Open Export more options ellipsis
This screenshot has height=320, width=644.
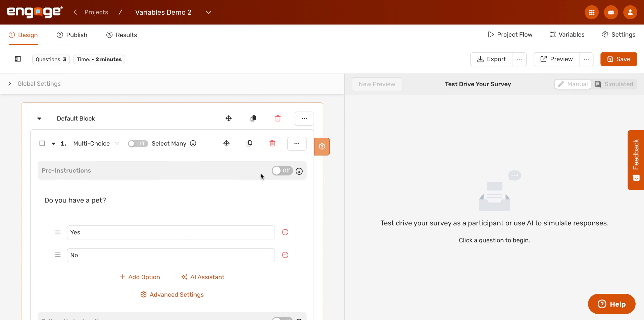pos(519,59)
